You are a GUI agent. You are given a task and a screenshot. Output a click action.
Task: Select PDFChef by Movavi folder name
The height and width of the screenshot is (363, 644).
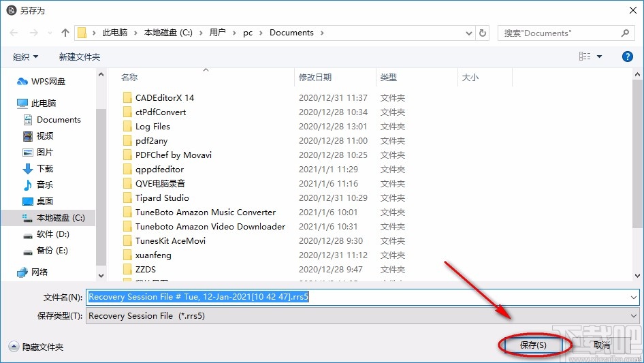point(174,155)
